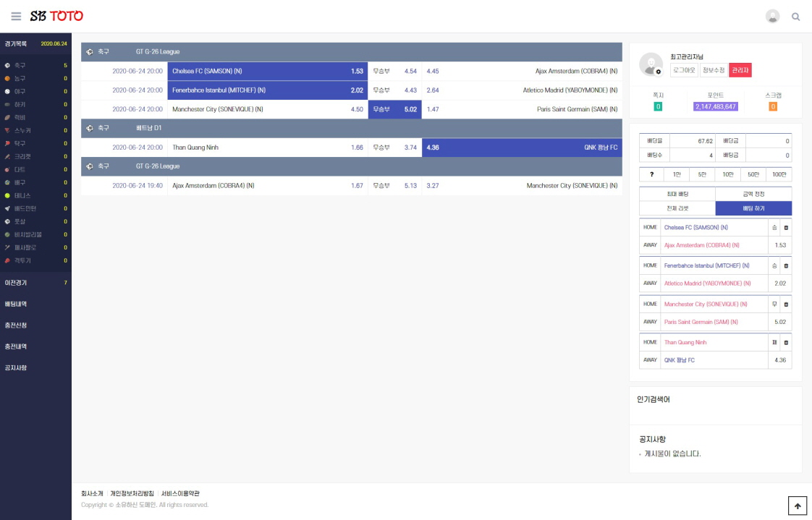This screenshot has height=520, width=812.
Task: Click the SB TOTO logo
Action: pos(56,16)
